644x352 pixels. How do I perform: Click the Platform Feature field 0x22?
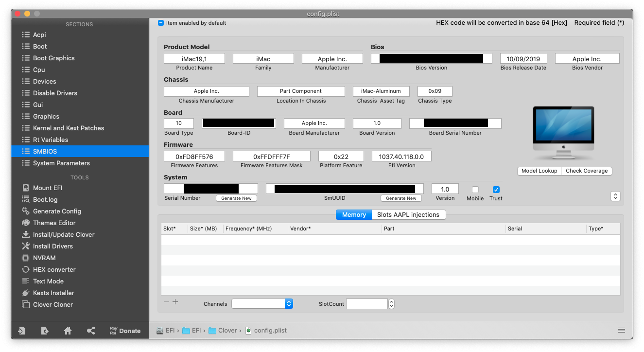(341, 156)
